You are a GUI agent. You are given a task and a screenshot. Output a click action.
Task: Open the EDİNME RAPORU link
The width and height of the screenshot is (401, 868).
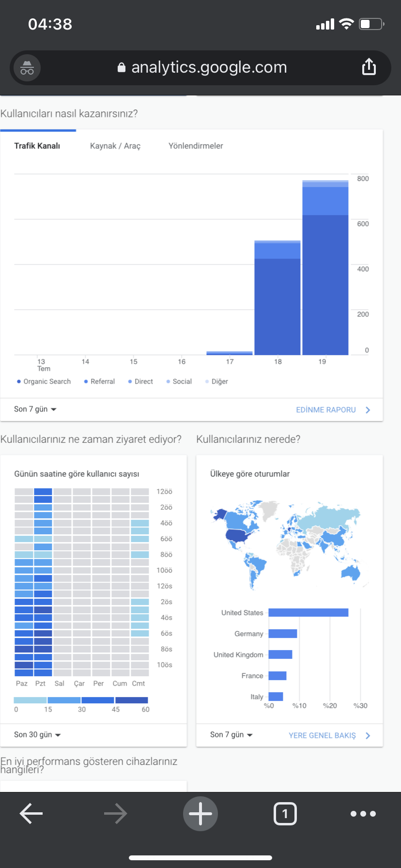pyautogui.click(x=326, y=410)
